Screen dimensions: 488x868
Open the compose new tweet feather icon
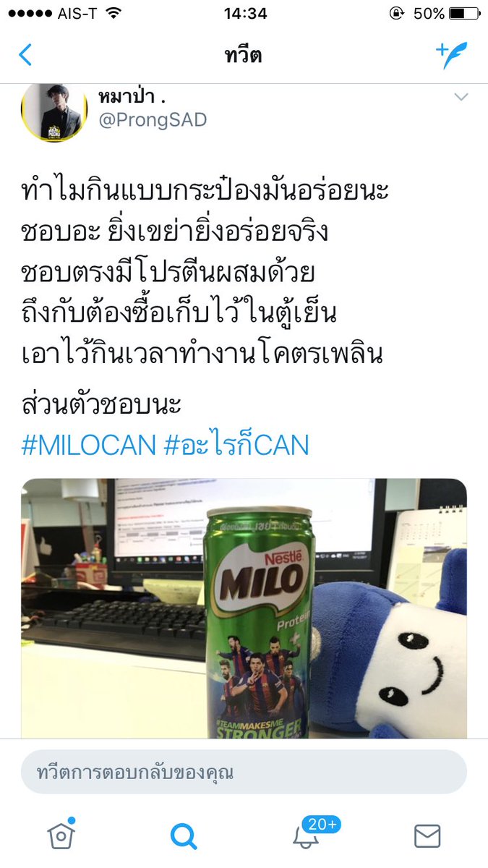[x=451, y=55]
